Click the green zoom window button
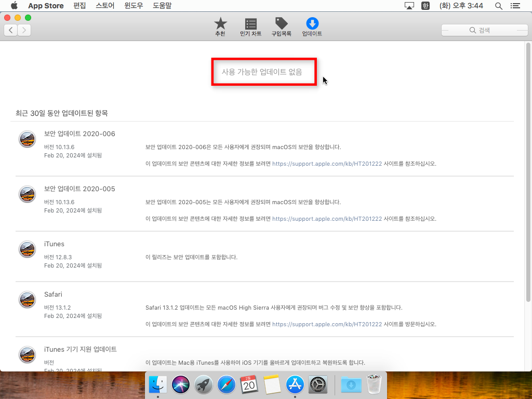Image resolution: width=532 pixels, height=399 pixels. 28,18
